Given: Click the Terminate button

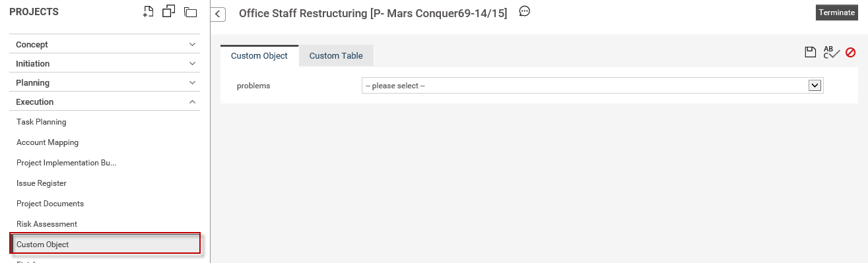Looking at the screenshot, I should 836,13.
